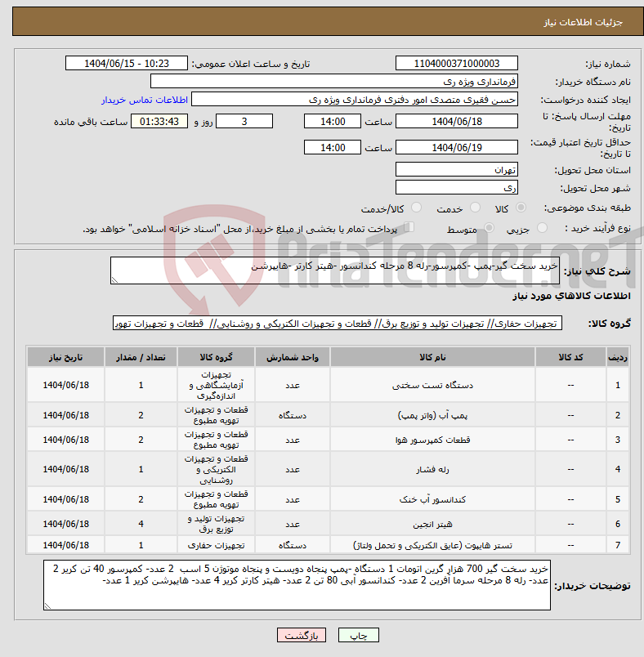
Task: Select the کندانسور آب خنک item cell
Action: click(x=432, y=499)
